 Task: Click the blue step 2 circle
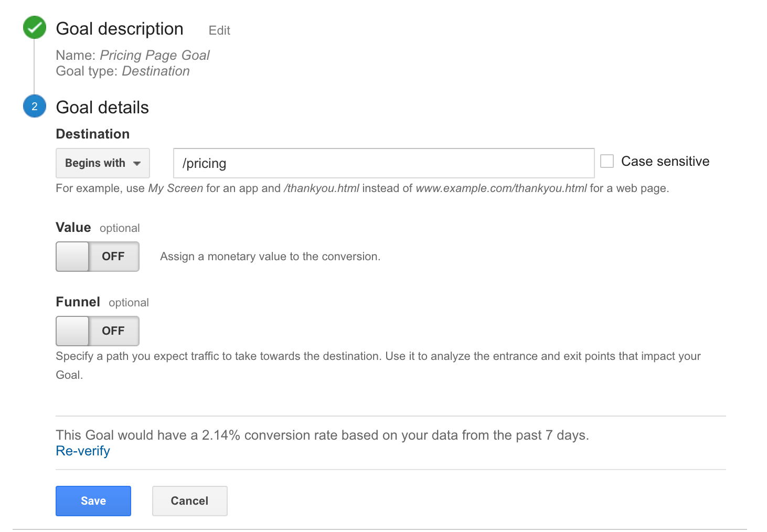(x=35, y=106)
